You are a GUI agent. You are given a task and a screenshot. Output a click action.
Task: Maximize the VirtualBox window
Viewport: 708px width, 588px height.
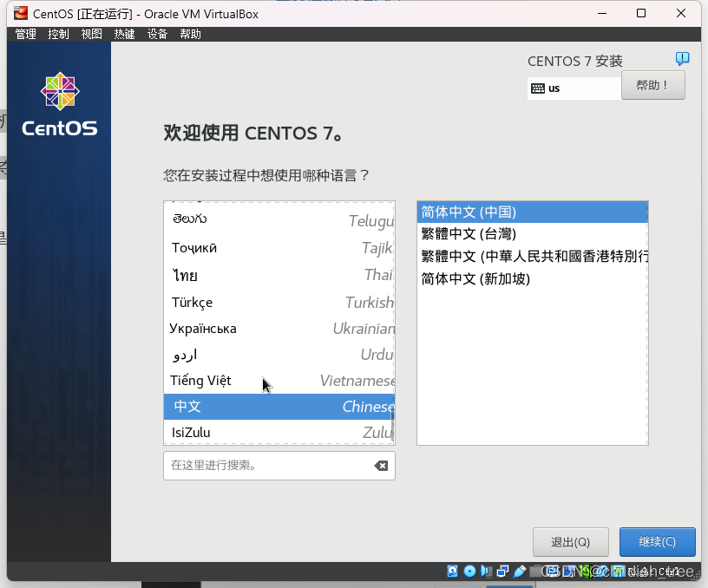[640, 14]
